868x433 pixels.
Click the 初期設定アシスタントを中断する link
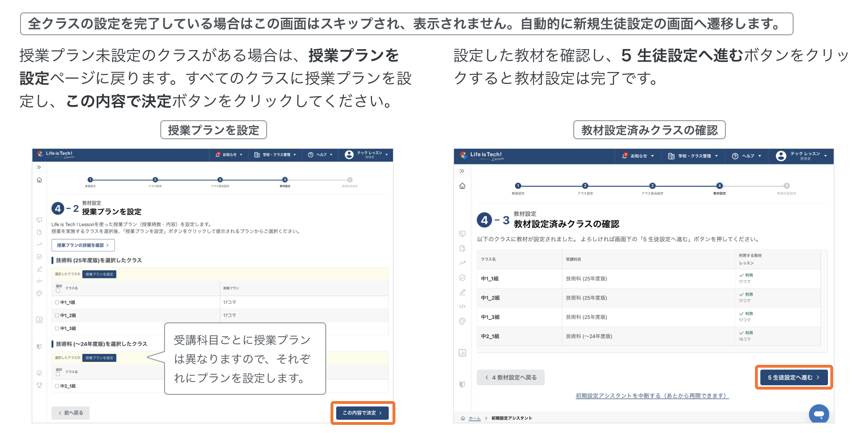click(x=652, y=396)
